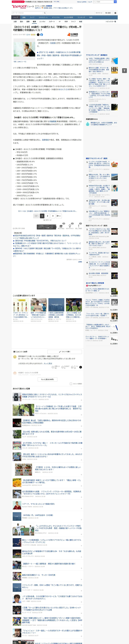129x644 pixels.
Task: React with 新しい視点 exclamation icon
Action: (79, 226)
